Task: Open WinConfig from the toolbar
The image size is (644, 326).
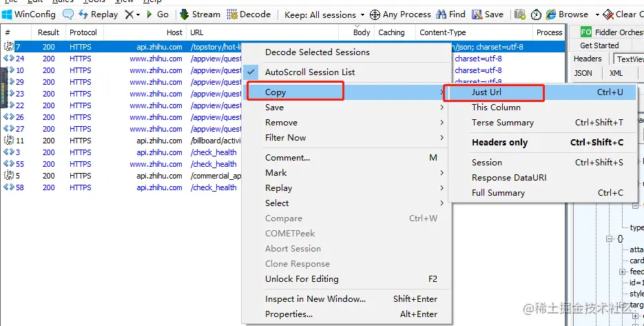Action: pyautogui.click(x=29, y=14)
